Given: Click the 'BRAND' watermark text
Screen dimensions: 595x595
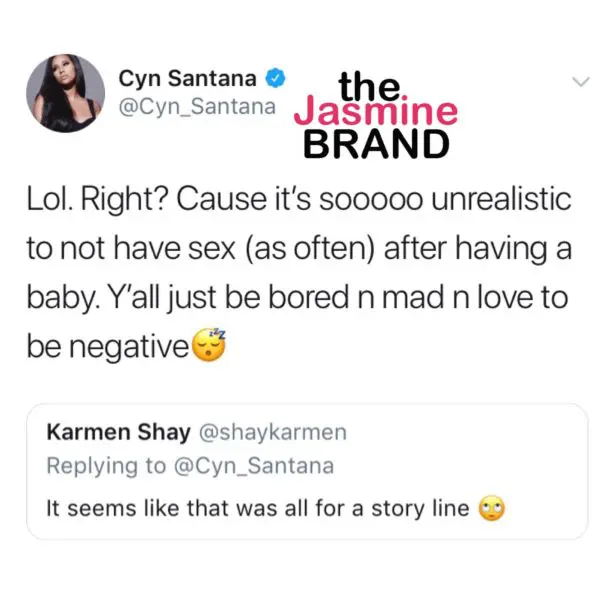Looking at the screenshot, I should coord(376,143).
